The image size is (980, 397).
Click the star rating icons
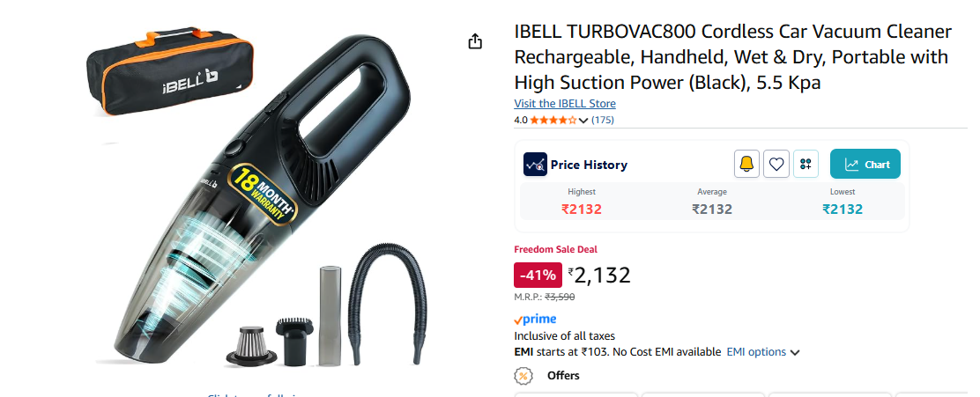coord(553,121)
